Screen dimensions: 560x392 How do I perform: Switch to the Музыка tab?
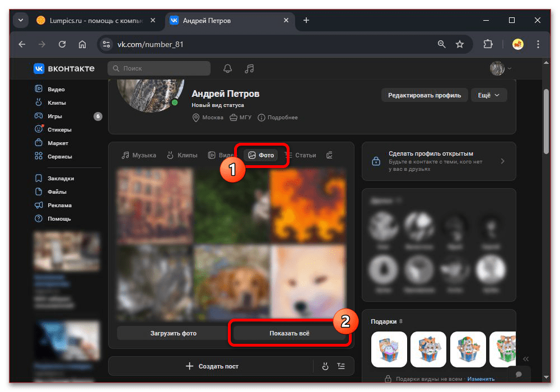pos(139,155)
